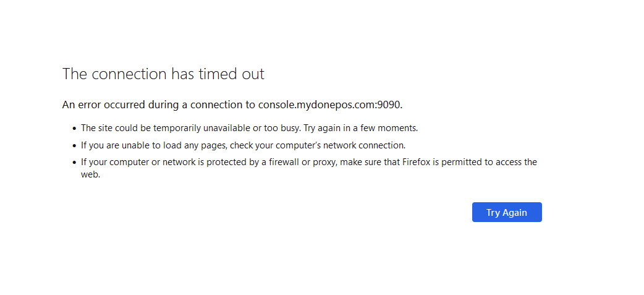Click the word "web." on the wrapped line
This screenshot has width=644, height=295.
pyautogui.click(x=90, y=174)
